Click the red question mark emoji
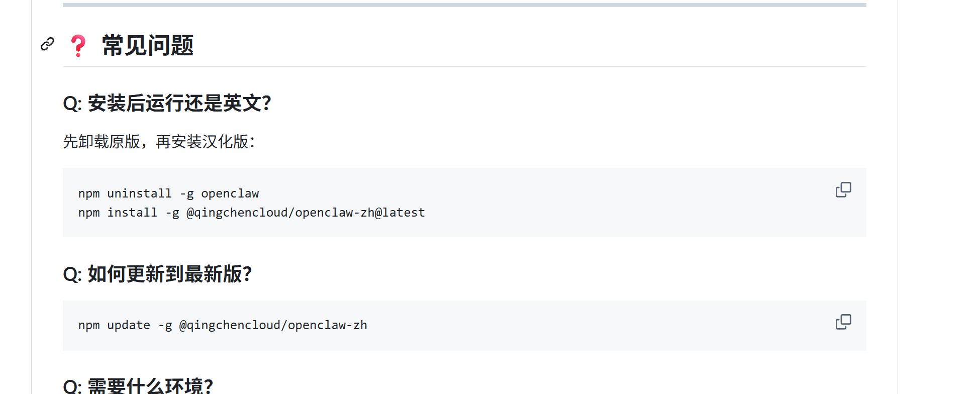Image resolution: width=980 pixels, height=394 pixels. point(78,46)
